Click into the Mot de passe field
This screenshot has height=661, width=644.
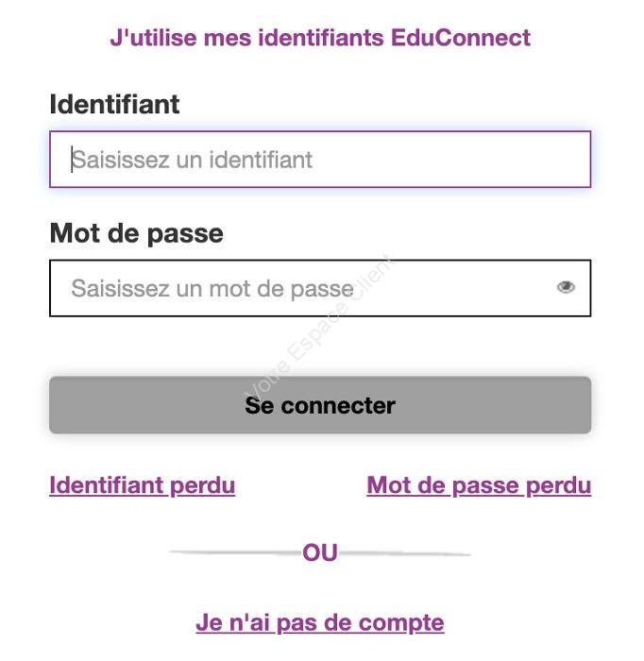tap(320, 288)
